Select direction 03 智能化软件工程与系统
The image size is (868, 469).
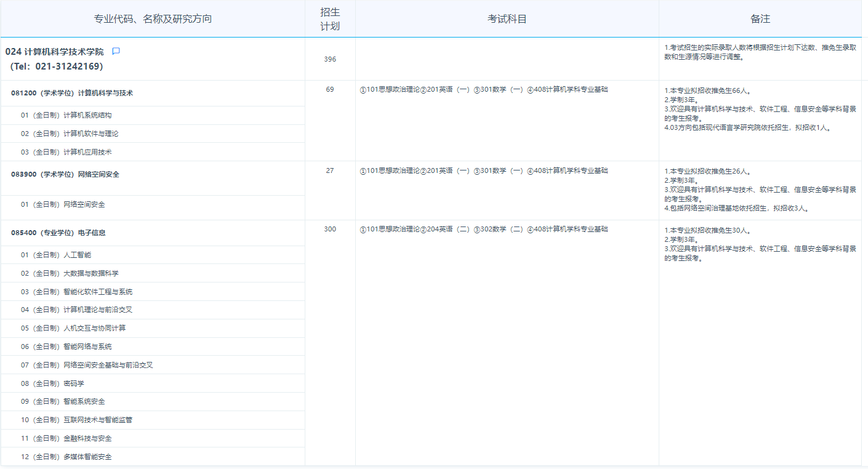76,292
